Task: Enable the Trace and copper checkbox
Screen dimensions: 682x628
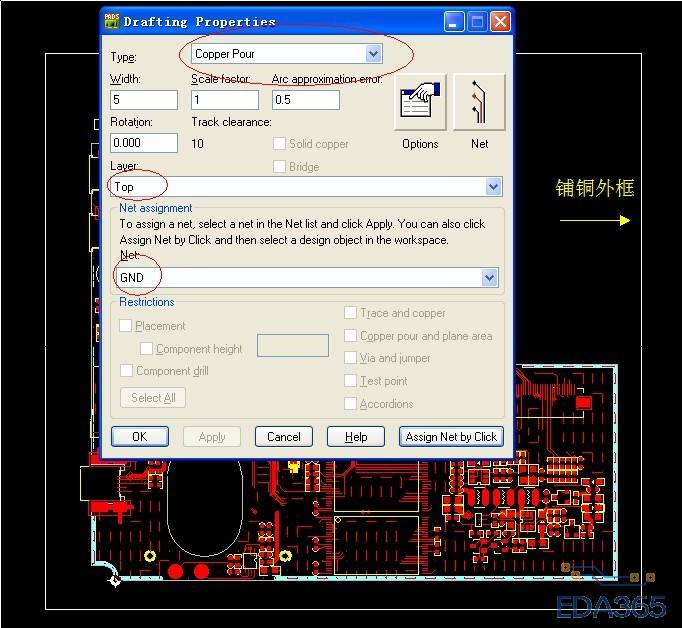Action: point(350,313)
